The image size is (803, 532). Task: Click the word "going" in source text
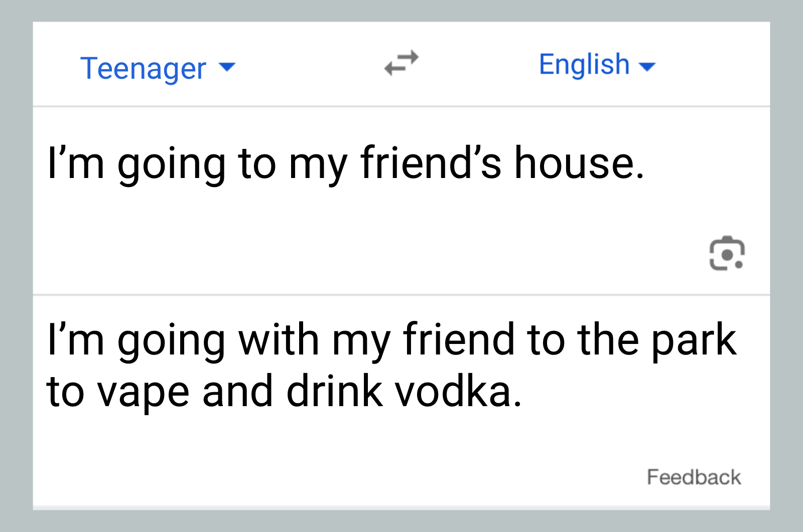pos(172,164)
